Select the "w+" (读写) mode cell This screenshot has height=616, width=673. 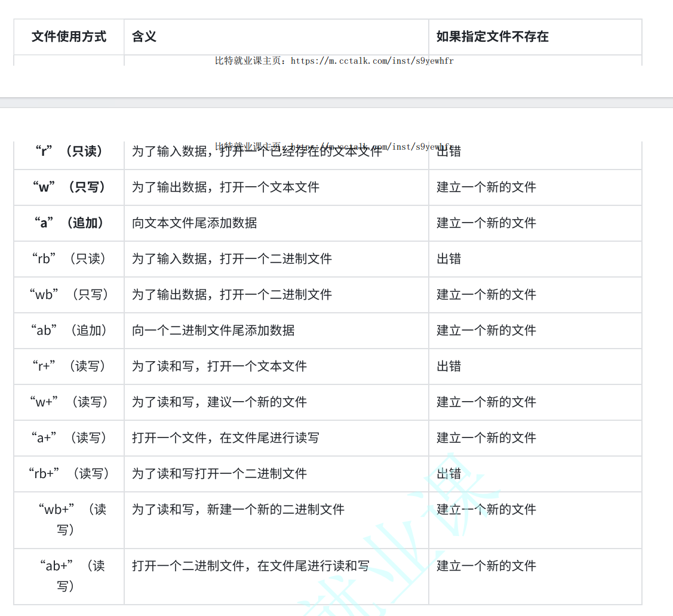pyautogui.click(x=69, y=402)
